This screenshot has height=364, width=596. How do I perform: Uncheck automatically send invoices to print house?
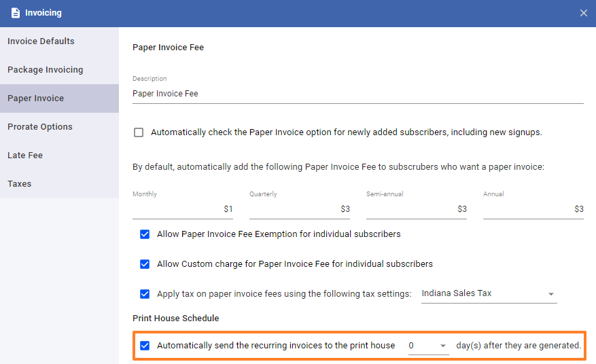click(145, 346)
